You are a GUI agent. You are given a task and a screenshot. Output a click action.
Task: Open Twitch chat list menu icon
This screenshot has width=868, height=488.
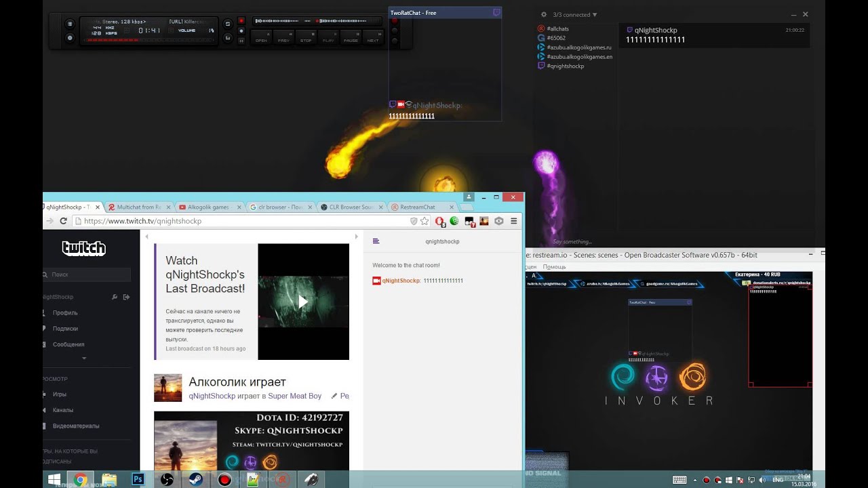tap(376, 241)
